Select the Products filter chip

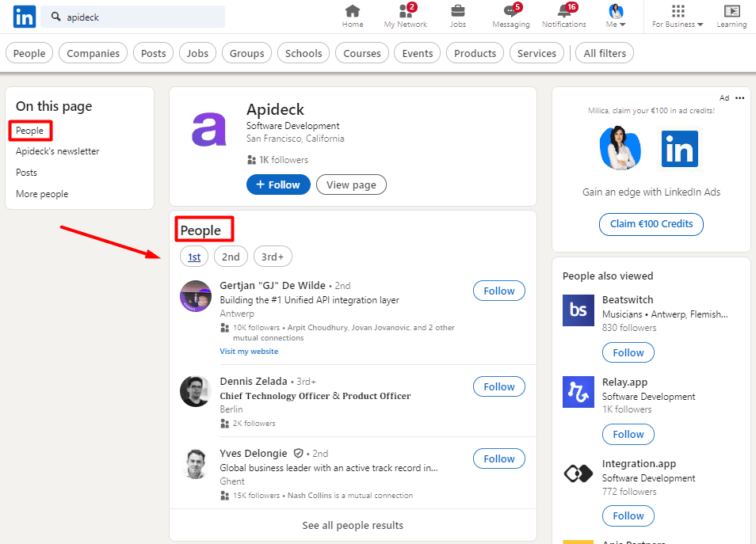click(475, 53)
